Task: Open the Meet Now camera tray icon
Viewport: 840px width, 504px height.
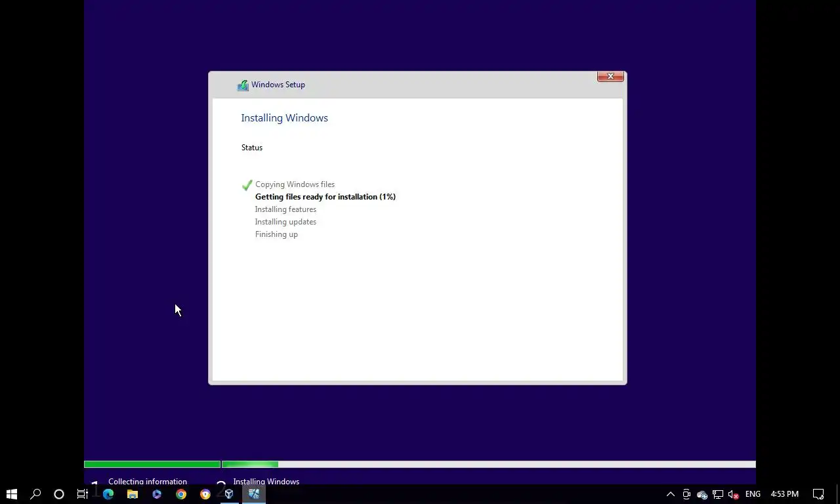Action: [x=686, y=494]
